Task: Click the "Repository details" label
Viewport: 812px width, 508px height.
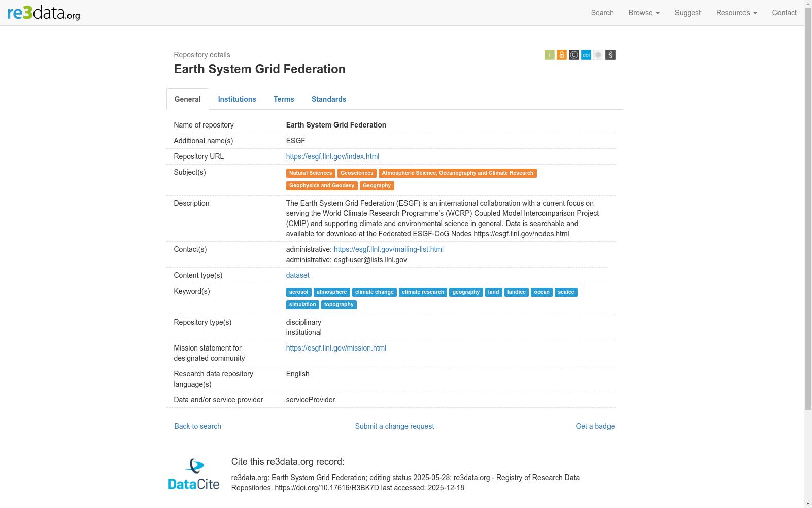Action: (202, 55)
